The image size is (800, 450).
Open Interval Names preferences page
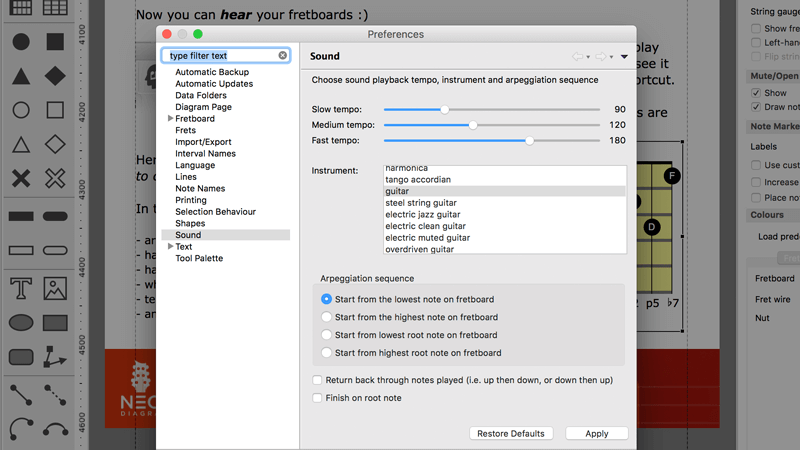click(x=205, y=154)
